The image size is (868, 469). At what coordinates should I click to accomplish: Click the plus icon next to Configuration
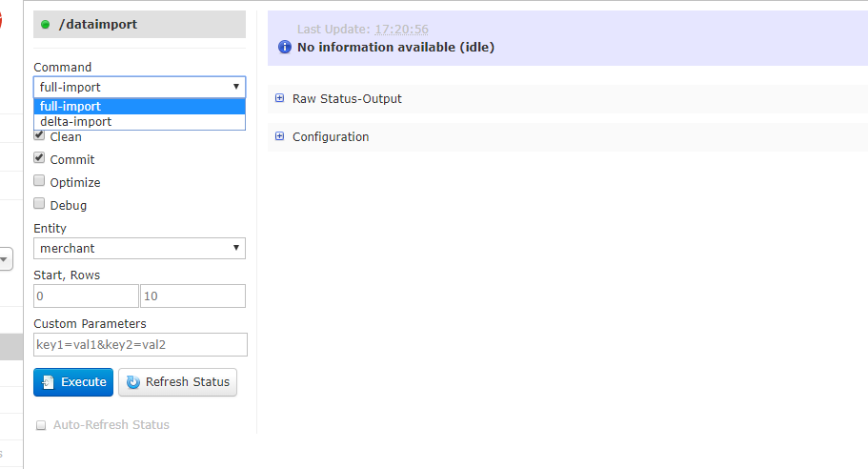tap(279, 136)
